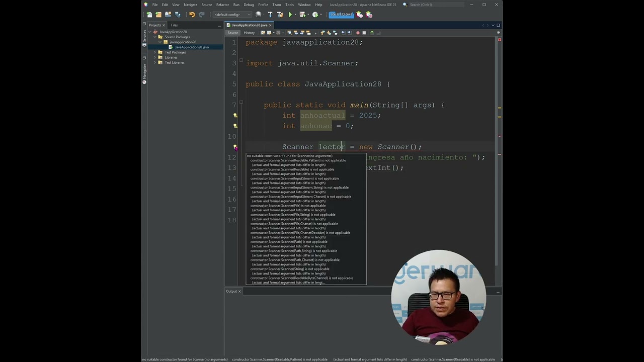Open the Window menu
This screenshot has width=644, height=362.
point(304,5)
